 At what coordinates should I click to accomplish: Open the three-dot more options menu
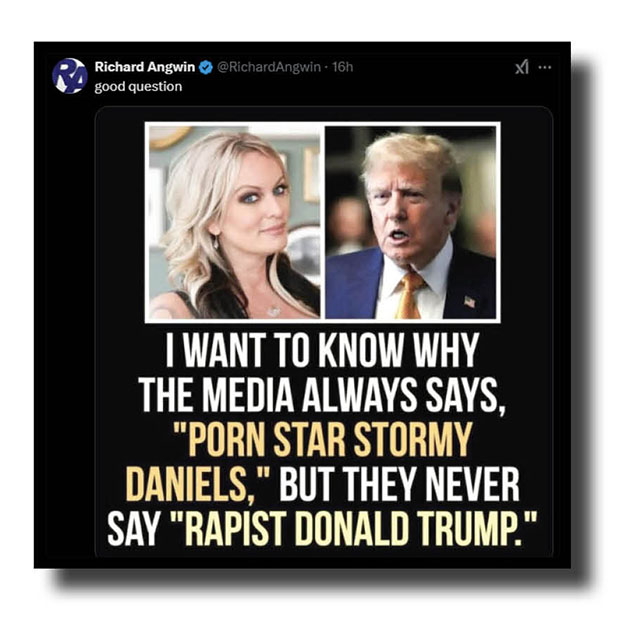click(545, 67)
